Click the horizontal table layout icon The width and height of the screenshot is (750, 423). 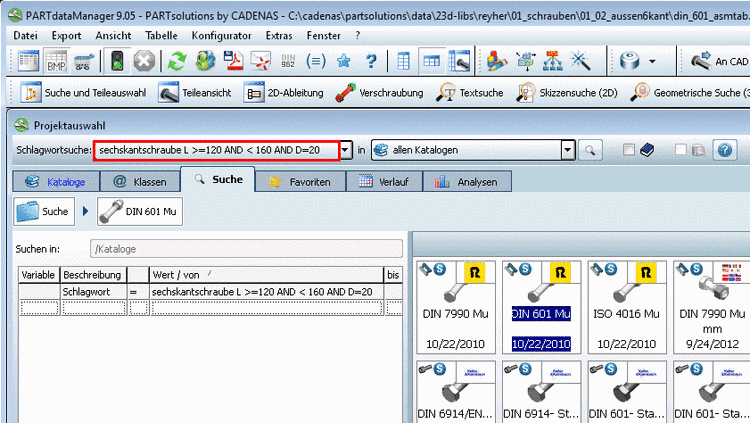(x=431, y=61)
